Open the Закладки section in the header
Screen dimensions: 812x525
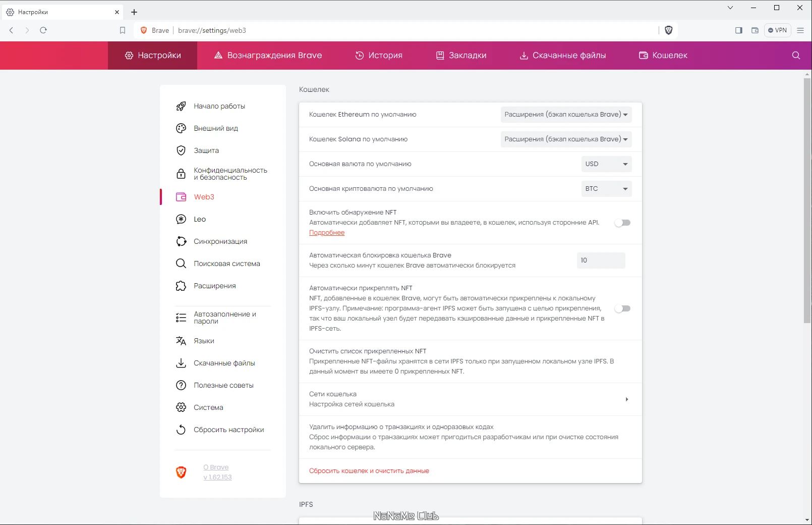[x=461, y=56]
